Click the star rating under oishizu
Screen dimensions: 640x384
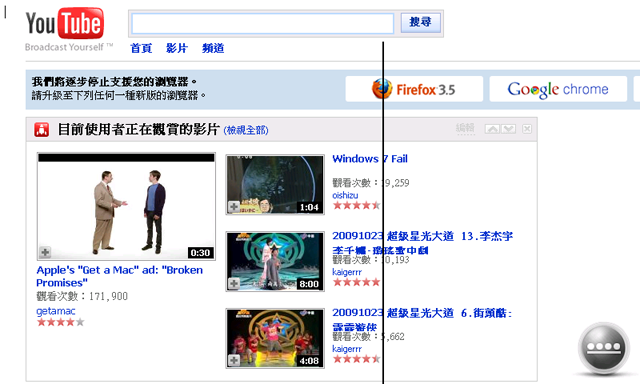(356, 205)
